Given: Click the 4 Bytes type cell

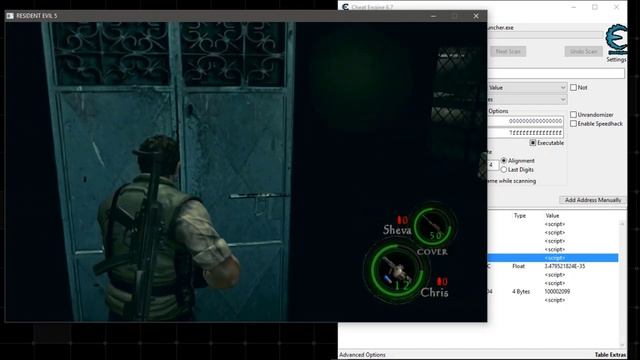Looking at the screenshot, I should (x=521, y=291).
